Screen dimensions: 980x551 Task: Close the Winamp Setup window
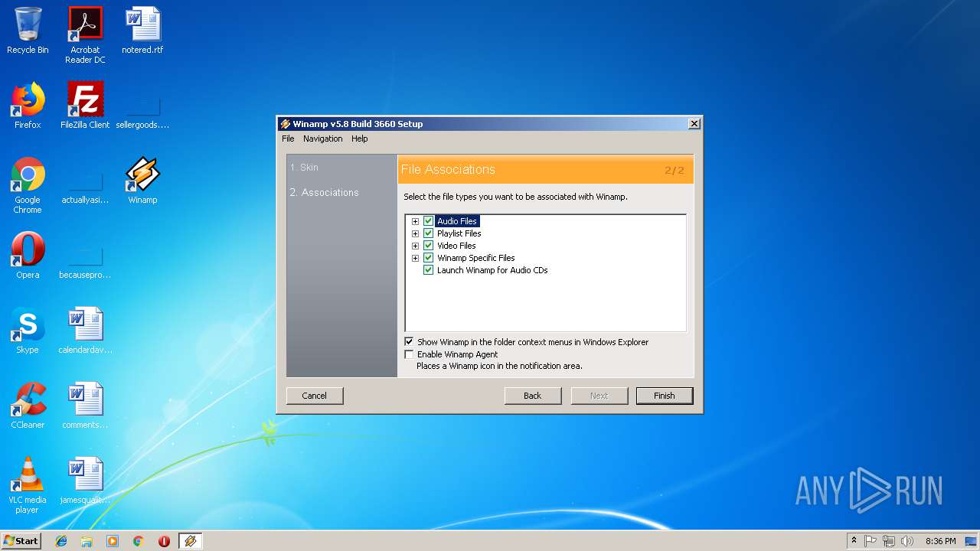694,124
